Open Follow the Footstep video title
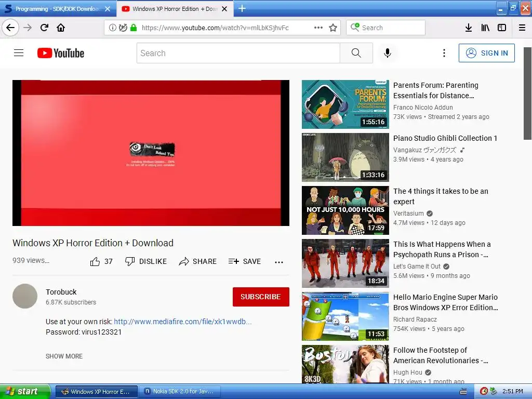The height and width of the screenshot is (399, 532). click(x=441, y=355)
